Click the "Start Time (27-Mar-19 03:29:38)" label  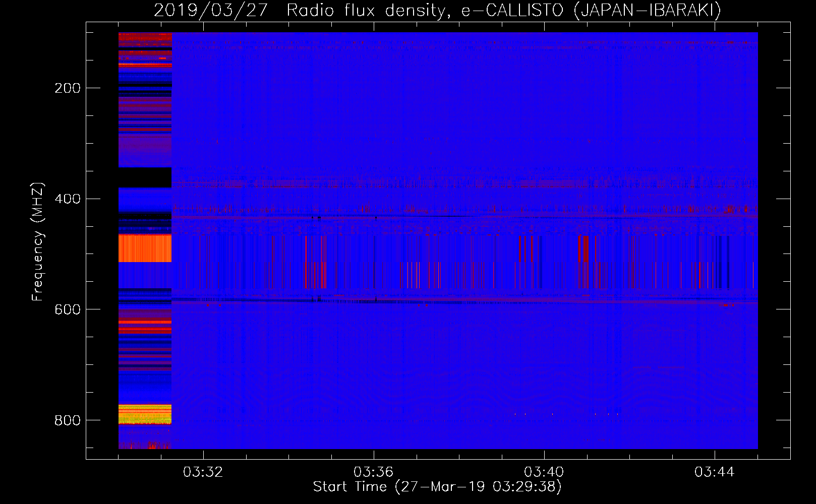pos(437,487)
